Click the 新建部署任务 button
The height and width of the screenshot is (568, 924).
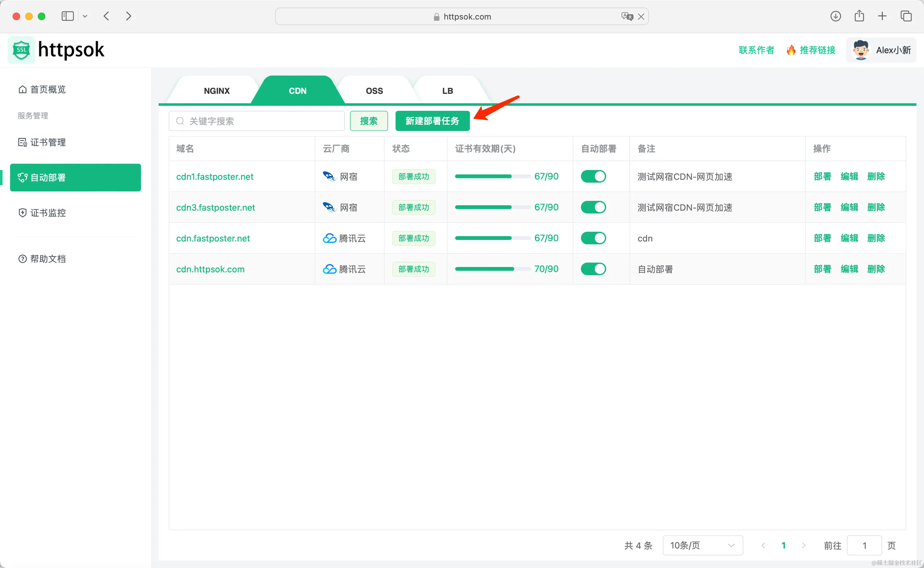pos(432,121)
